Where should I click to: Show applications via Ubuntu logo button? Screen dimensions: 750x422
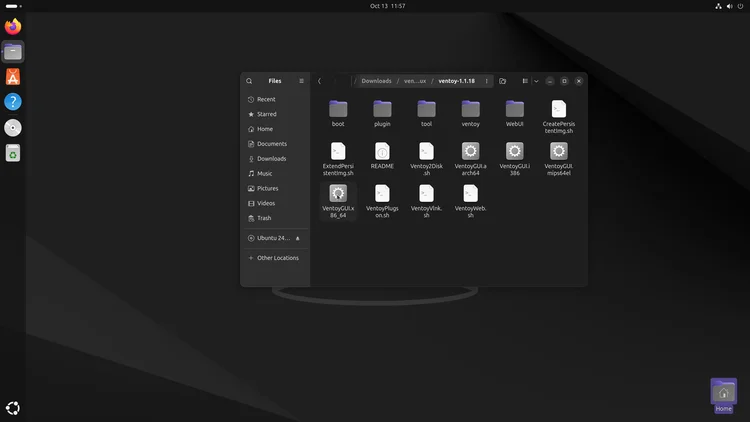[13, 408]
